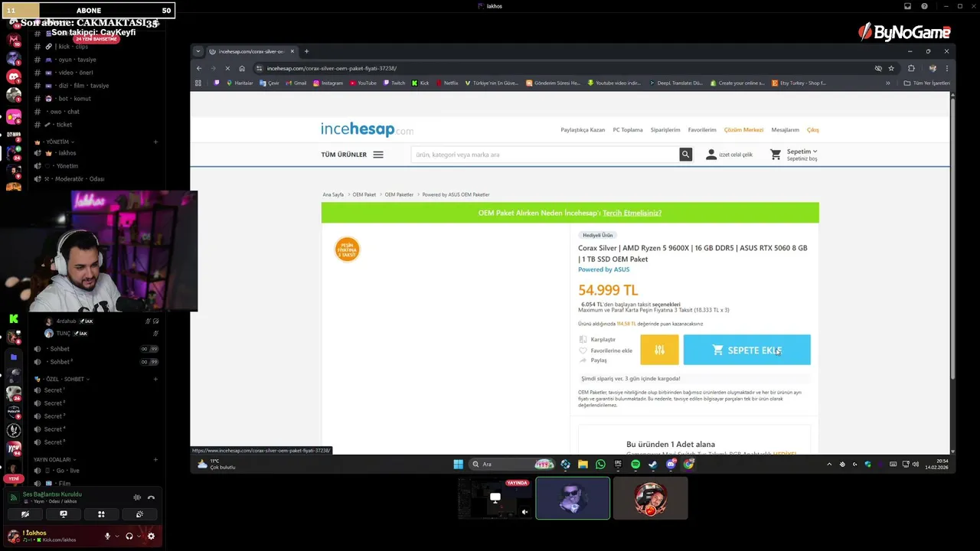Viewport: 980px width, 551px height.
Task: Open the Discord activities button
Action: pos(101,514)
